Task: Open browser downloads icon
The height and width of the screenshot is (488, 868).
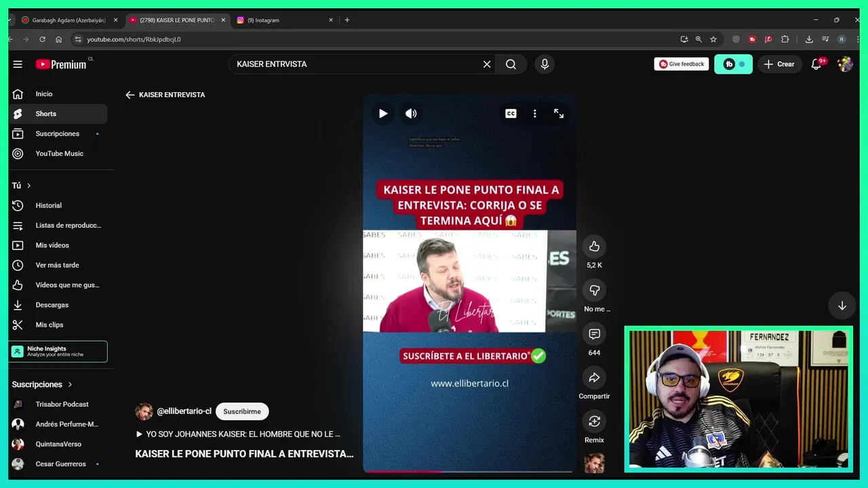Action: [x=809, y=39]
